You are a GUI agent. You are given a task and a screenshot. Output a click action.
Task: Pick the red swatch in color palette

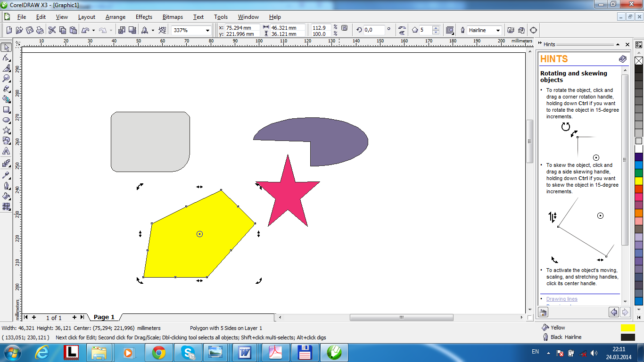tap(638, 189)
